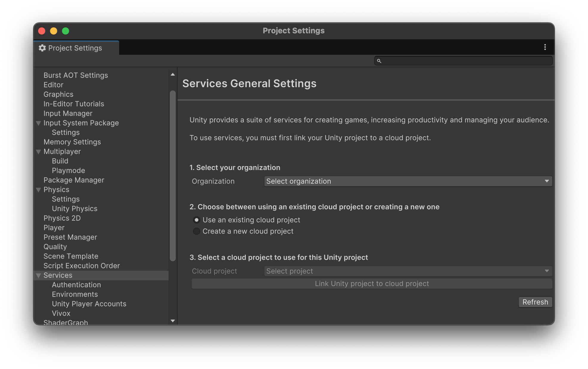Collapse the Multiplayer tree node
This screenshot has height=369, width=588.
click(38, 152)
